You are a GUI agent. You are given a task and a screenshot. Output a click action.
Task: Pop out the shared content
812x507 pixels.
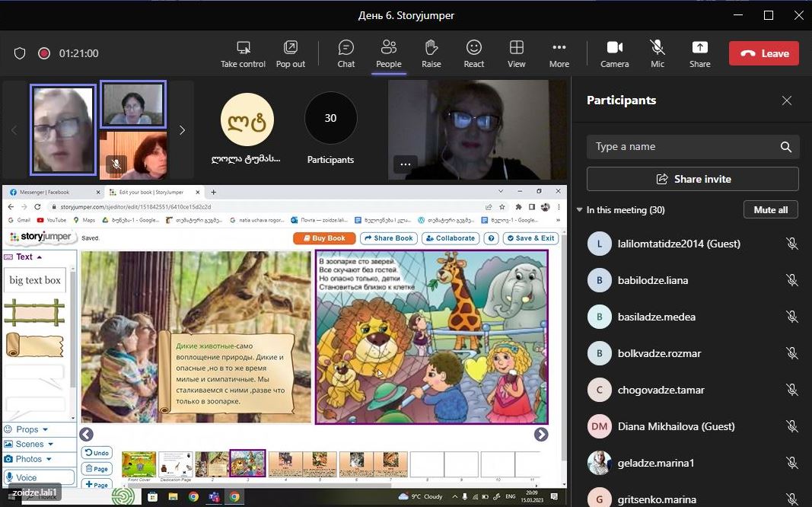[x=291, y=54]
